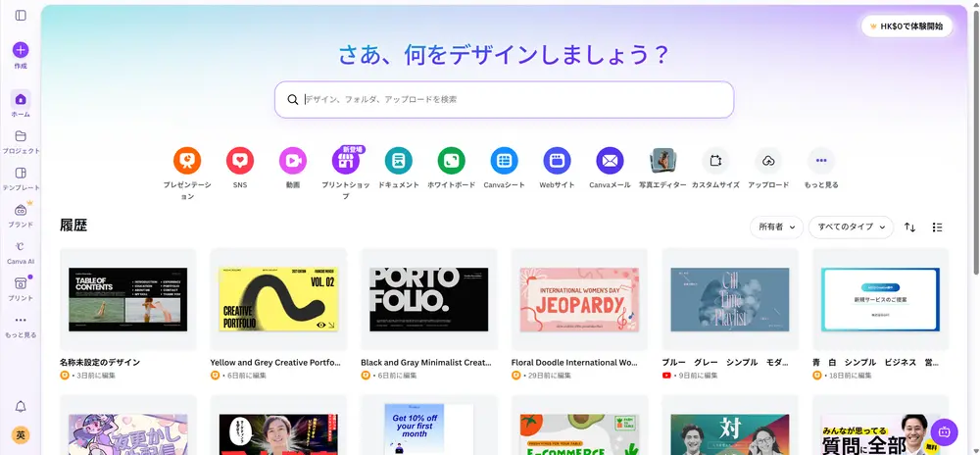Select the 動画 video icon
The width and height of the screenshot is (980, 455).
(292, 161)
